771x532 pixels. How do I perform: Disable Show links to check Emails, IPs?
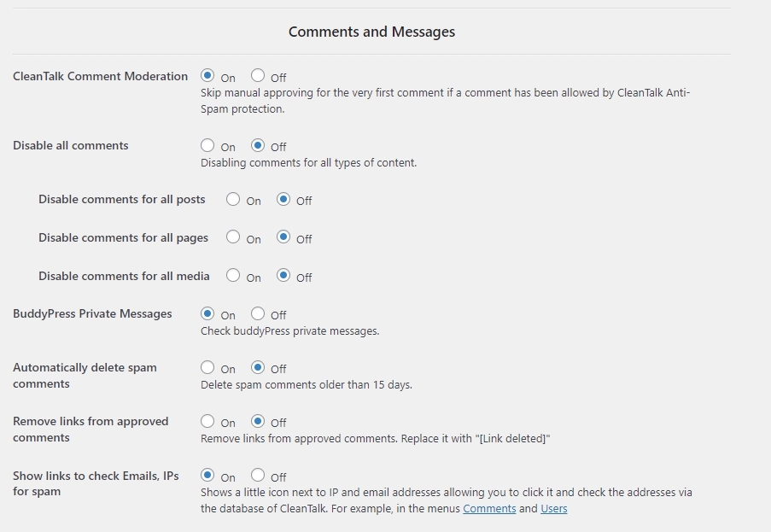(257, 476)
